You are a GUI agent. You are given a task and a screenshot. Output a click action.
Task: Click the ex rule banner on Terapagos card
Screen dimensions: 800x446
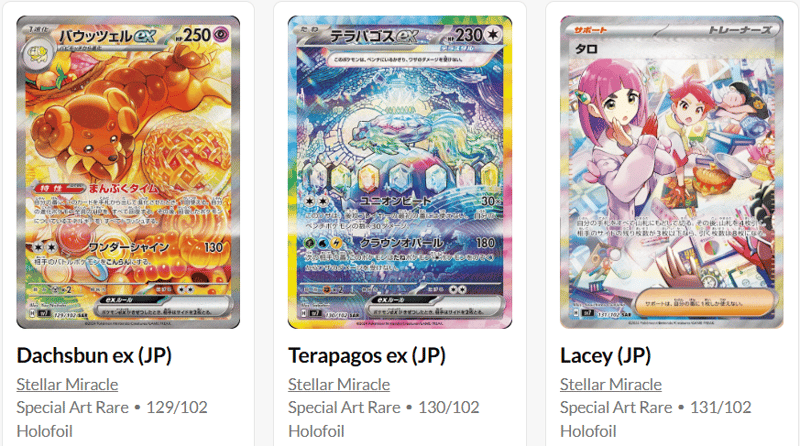pyautogui.click(x=438, y=307)
